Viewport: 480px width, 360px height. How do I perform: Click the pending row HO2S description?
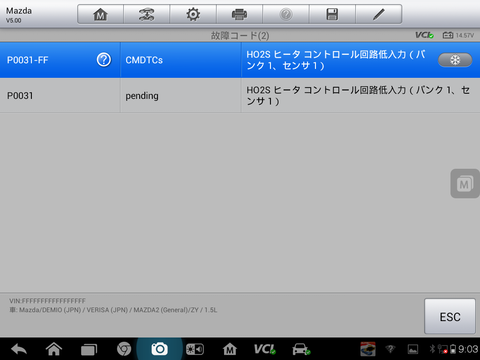pos(358,96)
